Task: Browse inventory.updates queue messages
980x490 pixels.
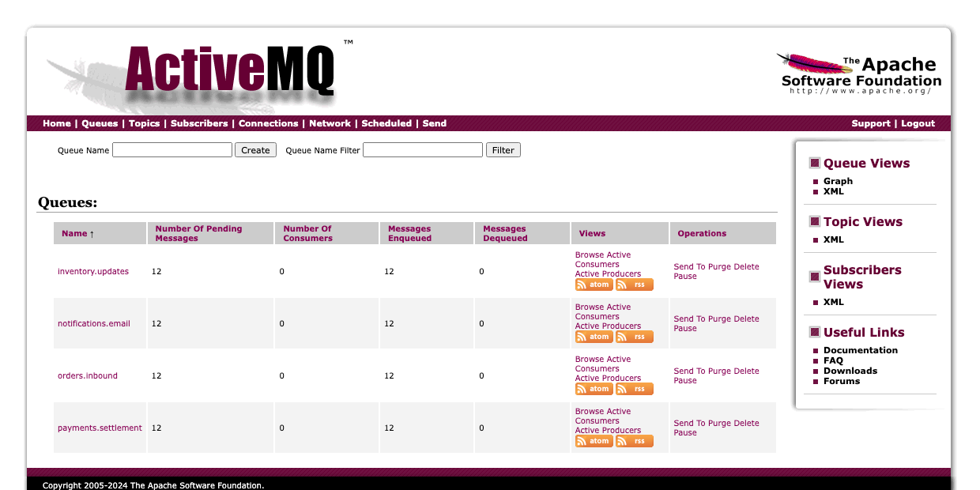Action: (x=588, y=255)
